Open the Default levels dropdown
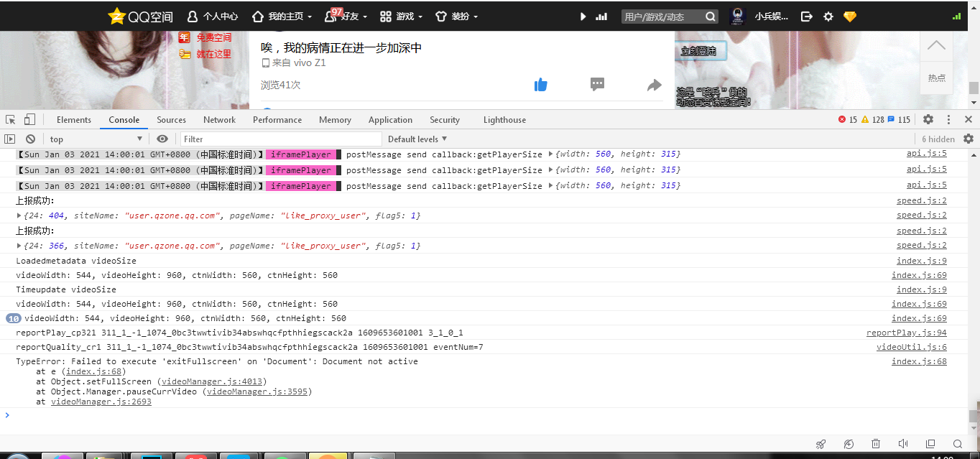This screenshot has height=459, width=980. pyautogui.click(x=417, y=139)
